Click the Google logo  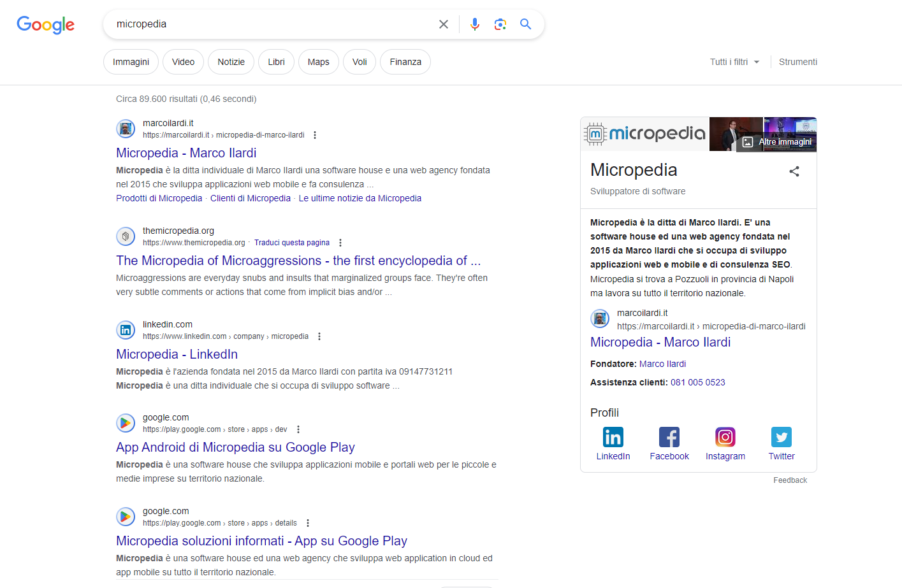click(x=45, y=25)
